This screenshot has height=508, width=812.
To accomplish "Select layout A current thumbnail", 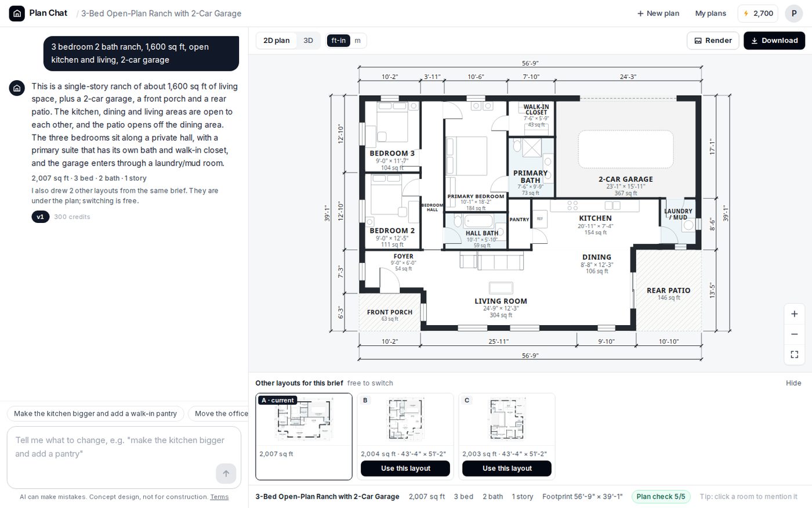I will (304, 420).
